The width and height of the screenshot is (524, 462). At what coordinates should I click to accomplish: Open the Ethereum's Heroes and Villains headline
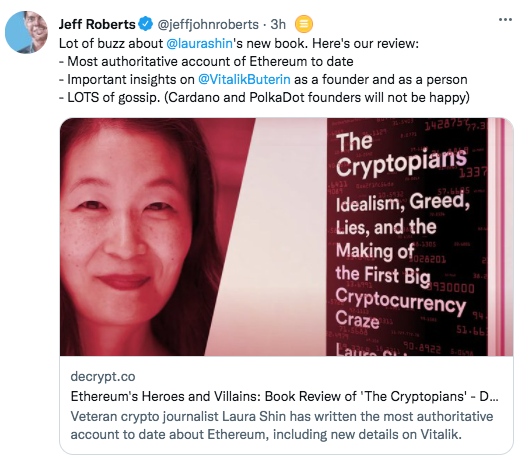tap(284, 396)
